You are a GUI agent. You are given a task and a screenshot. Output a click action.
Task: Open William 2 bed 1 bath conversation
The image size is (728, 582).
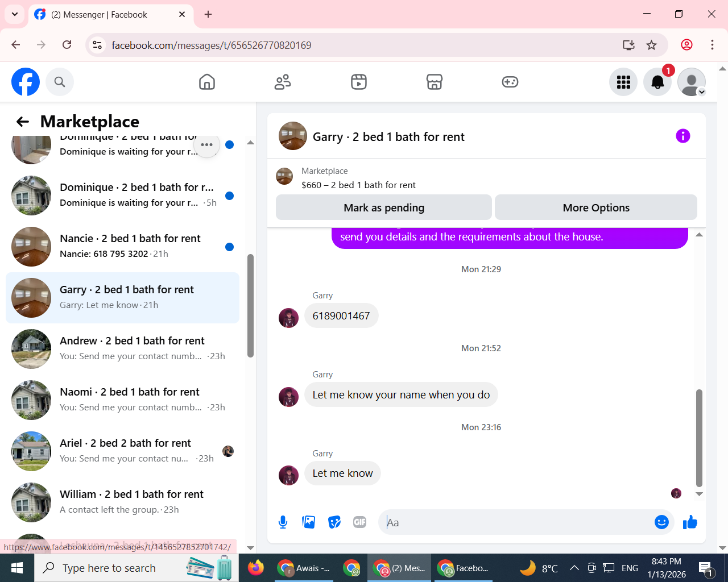click(122, 502)
